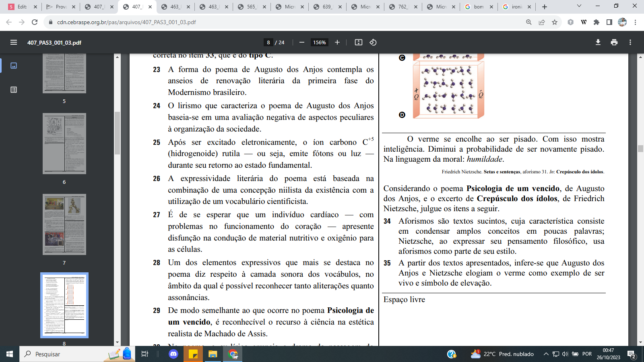Zoom in the PDF
The width and height of the screenshot is (644, 362).
tap(337, 42)
